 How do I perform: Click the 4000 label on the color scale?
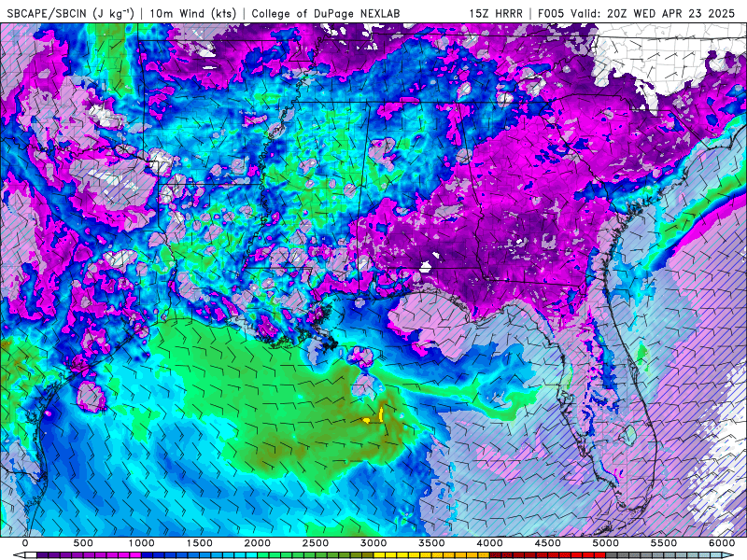pyautogui.click(x=489, y=543)
